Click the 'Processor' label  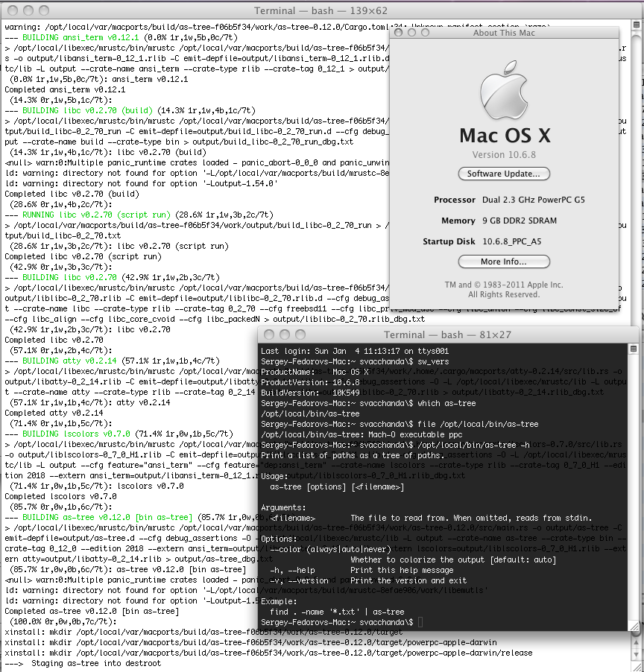coord(455,200)
